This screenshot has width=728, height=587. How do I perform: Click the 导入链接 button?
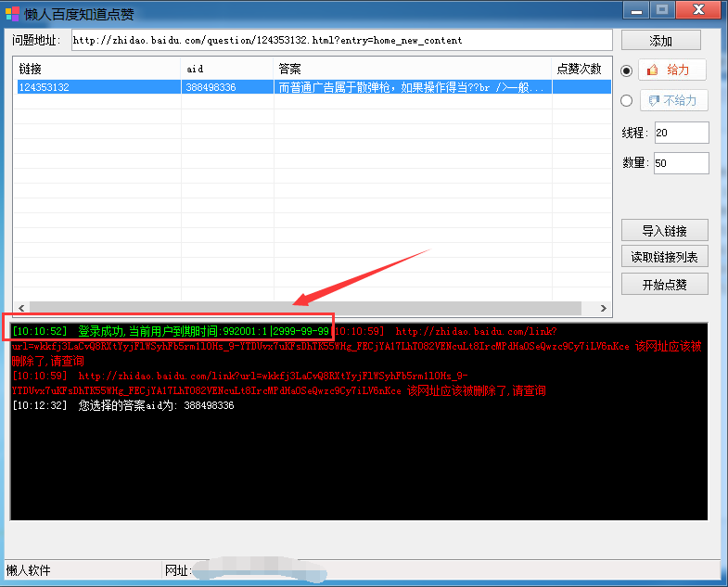(664, 230)
